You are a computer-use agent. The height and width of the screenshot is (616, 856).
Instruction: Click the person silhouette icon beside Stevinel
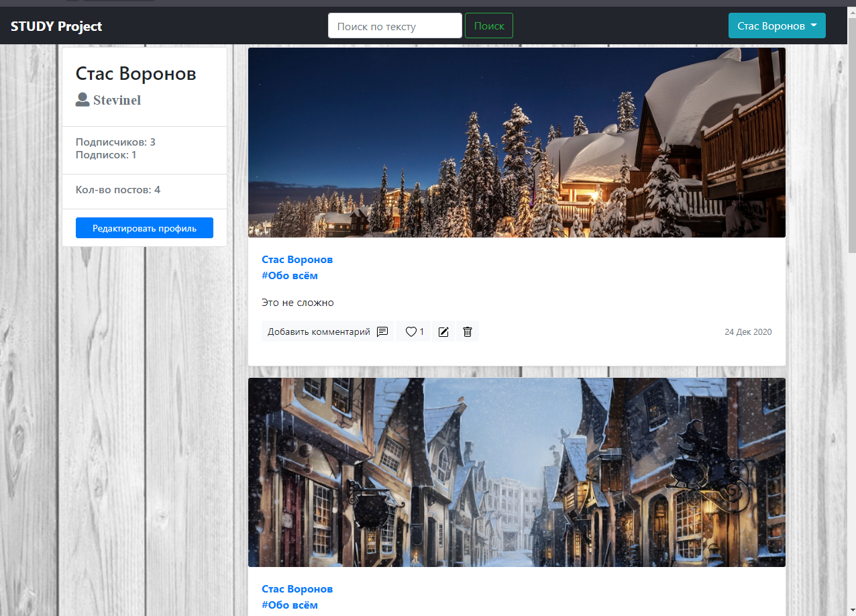[x=82, y=99]
